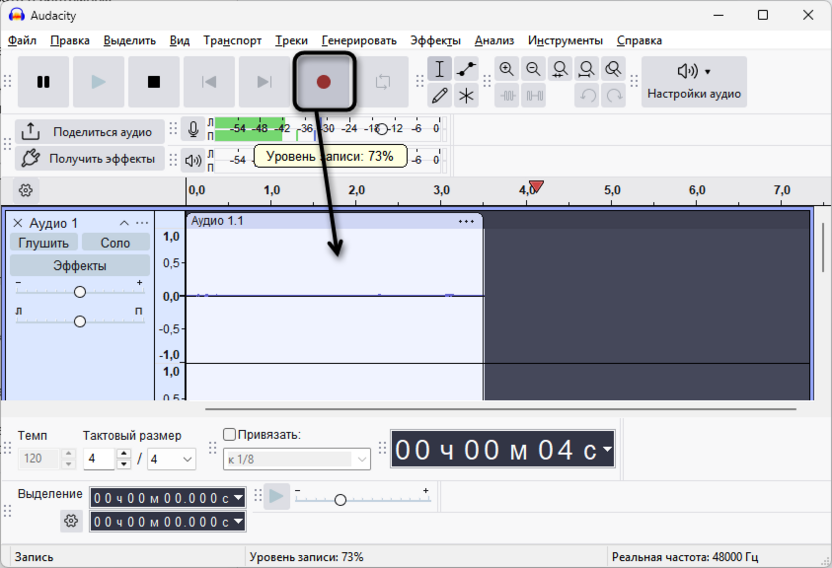Click Play-at-speed button
This screenshot has width=832, height=568.
[276, 496]
